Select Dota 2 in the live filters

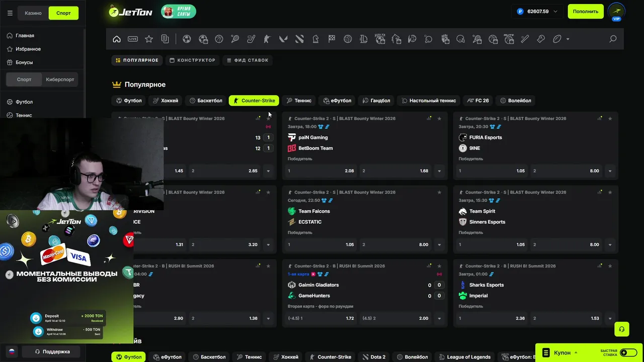(x=373, y=357)
